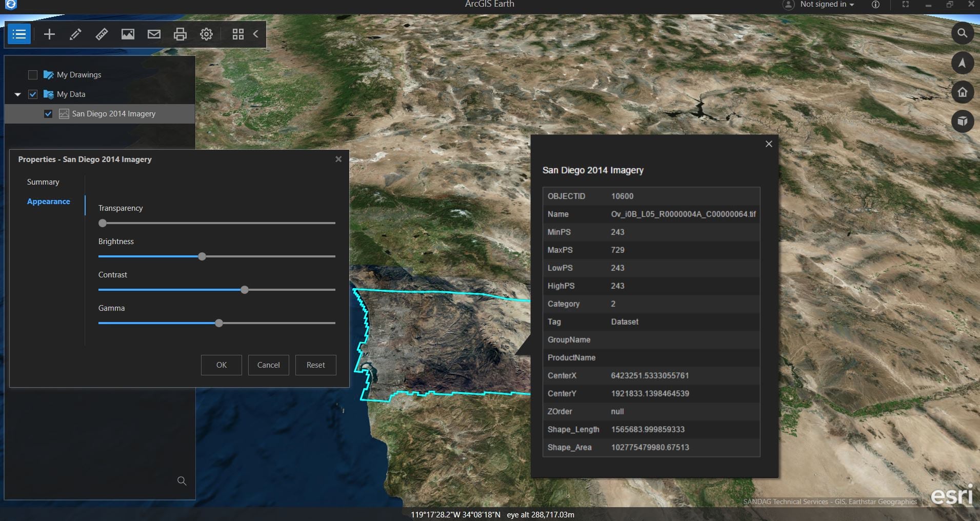Open the Basemap gallery
This screenshot has height=521, width=980.
[128, 34]
